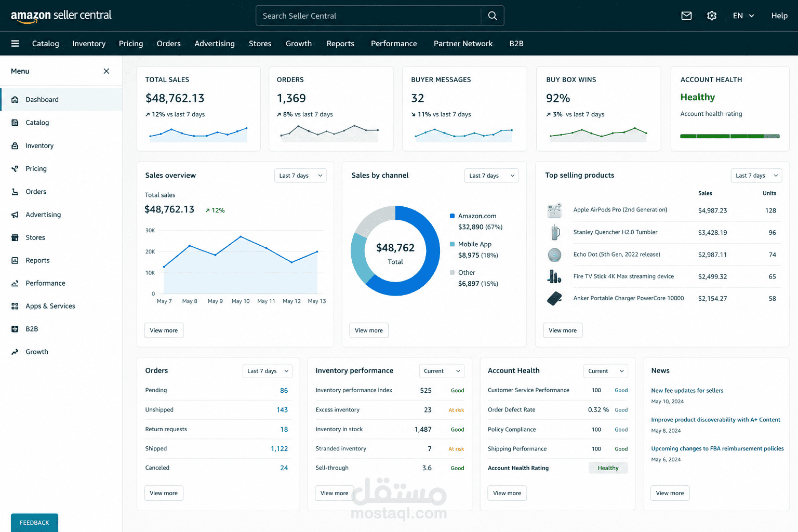Click the Inventory icon in sidebar

tap(15, 145)
